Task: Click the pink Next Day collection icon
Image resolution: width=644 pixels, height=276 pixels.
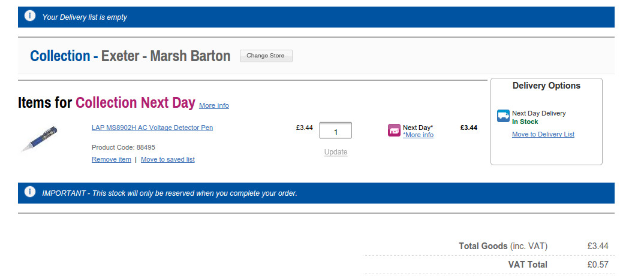Action: click(394, 131)
